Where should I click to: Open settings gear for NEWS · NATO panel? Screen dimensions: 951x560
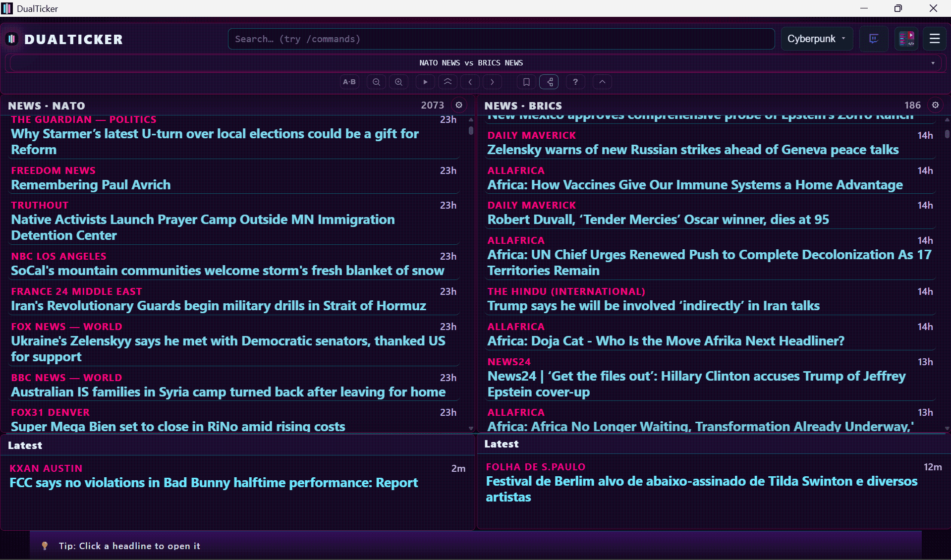click(459, 105)
